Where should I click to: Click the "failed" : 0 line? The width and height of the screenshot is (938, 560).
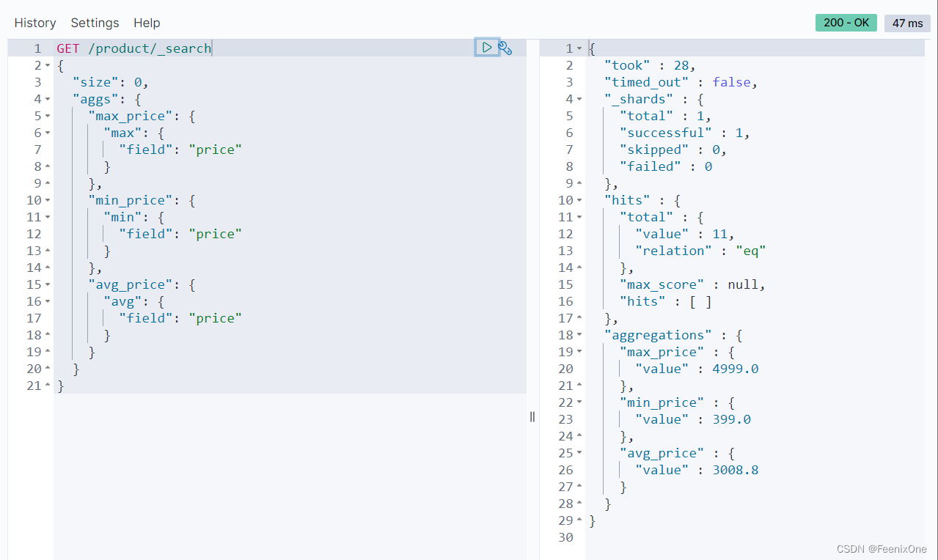coord(666,166)
